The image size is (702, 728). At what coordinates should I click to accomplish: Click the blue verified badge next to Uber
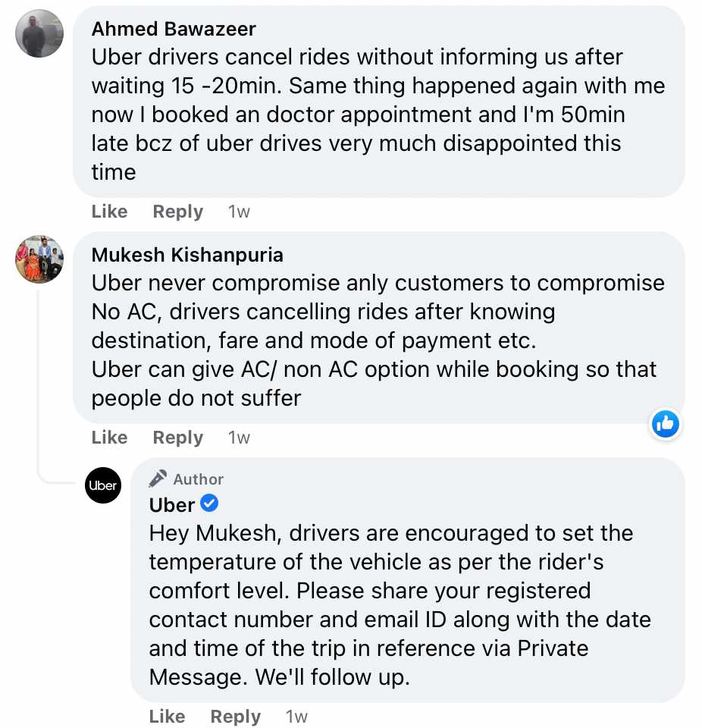[x=208, y=504]
